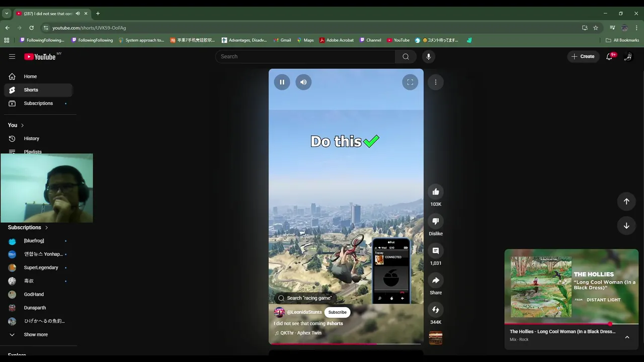The image size is (644, 362).
Task: Open YouTube notifications bell
Action: click(609, 56)
